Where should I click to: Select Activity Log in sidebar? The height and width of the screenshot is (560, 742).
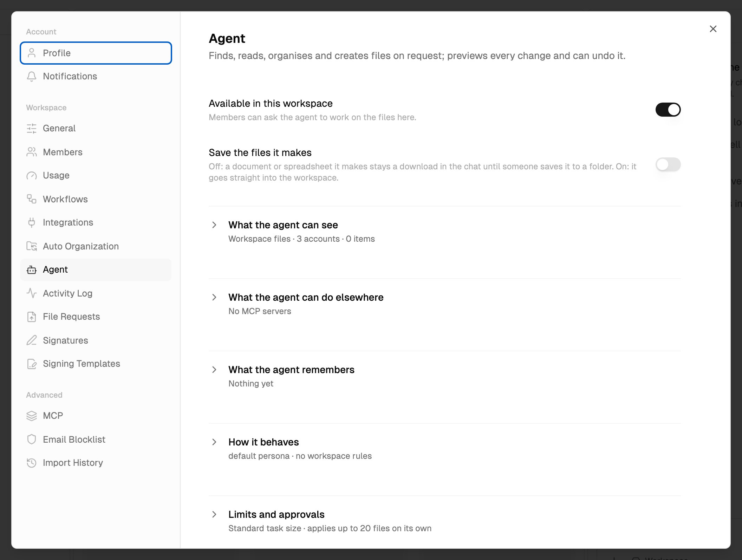pos(96,293)
